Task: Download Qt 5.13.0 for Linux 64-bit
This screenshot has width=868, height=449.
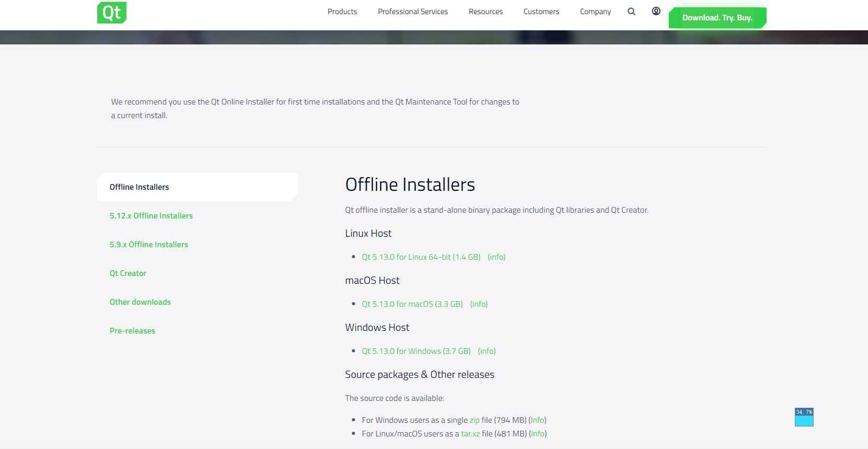Action: point(421,257)
